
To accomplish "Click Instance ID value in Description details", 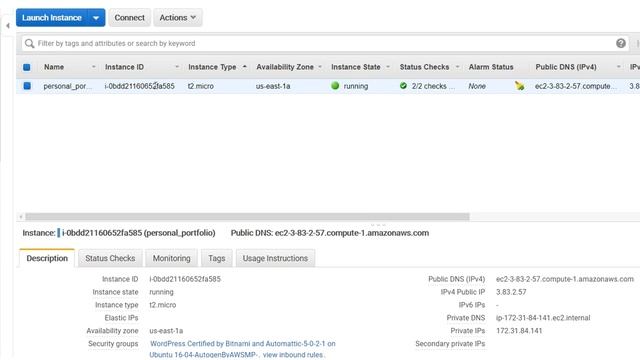I will (x=185, y=279).
